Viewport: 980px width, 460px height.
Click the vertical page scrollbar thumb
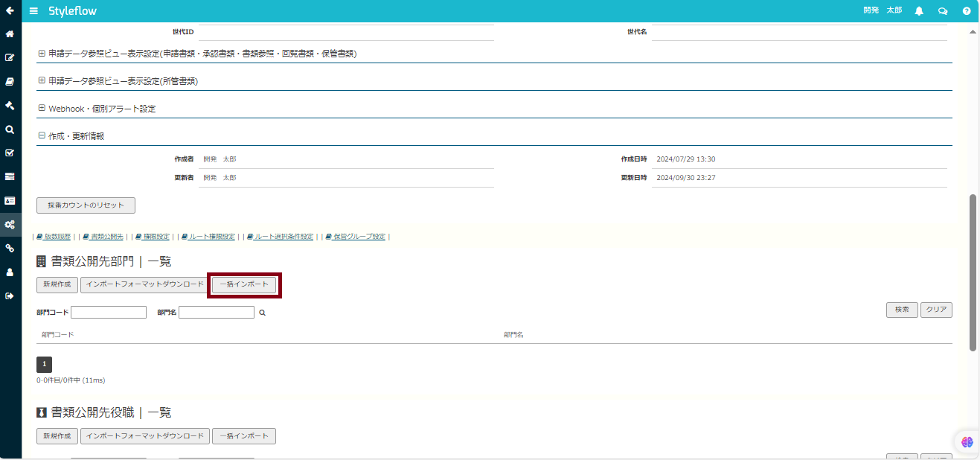(973, 272)
